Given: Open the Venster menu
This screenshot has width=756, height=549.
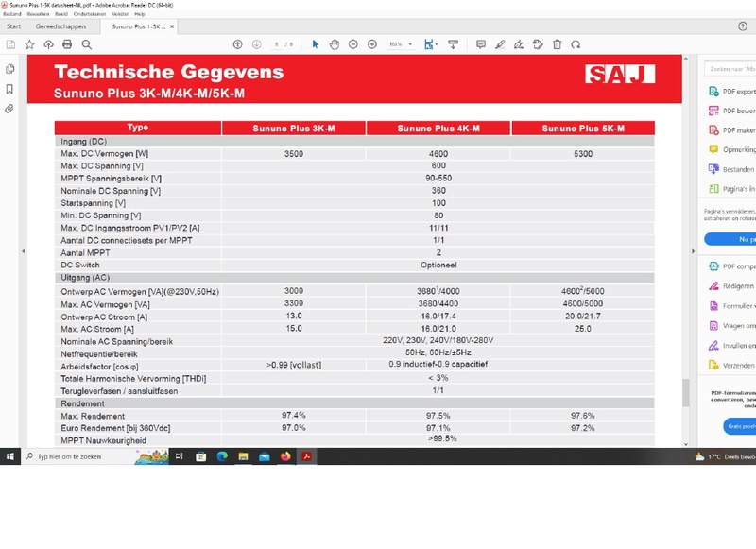Looking at the screenshot, I should [120, 14].
